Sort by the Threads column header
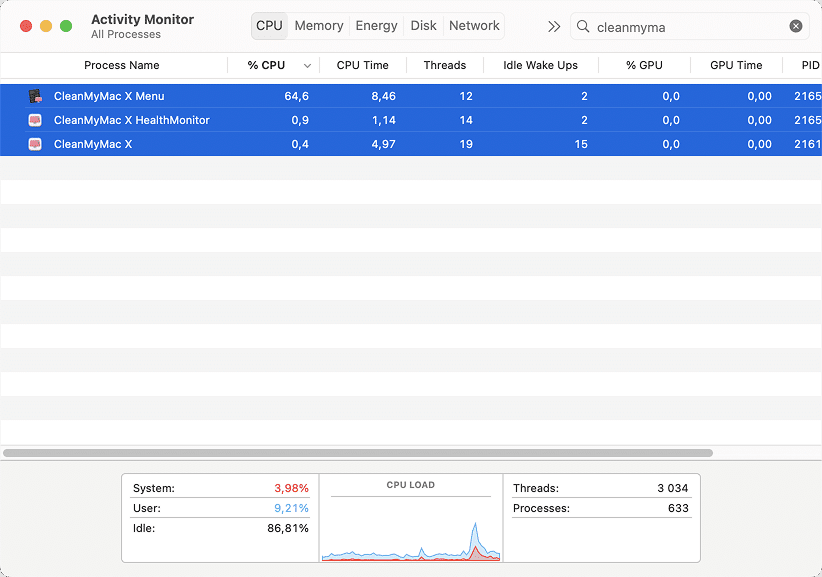Viewport: 822px width, 577px height. click(x=445, y=65)
